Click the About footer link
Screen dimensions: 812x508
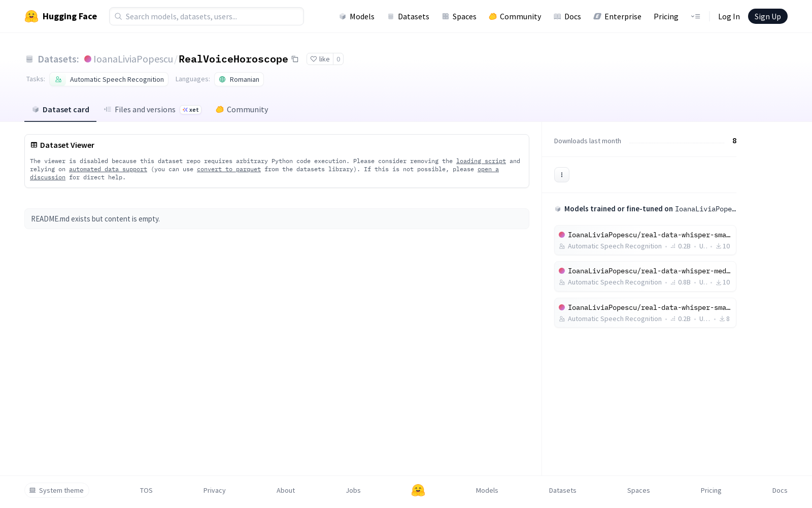286,490
